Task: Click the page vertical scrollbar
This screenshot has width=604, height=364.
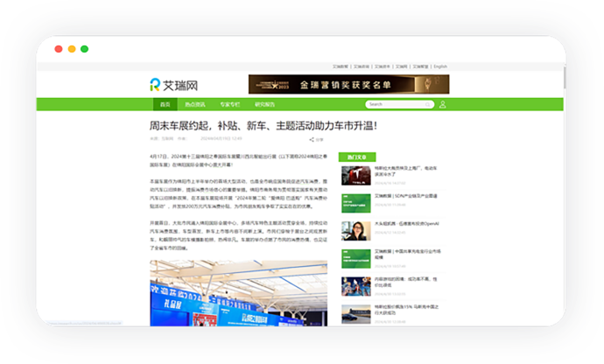Action: tap(565, 77)
